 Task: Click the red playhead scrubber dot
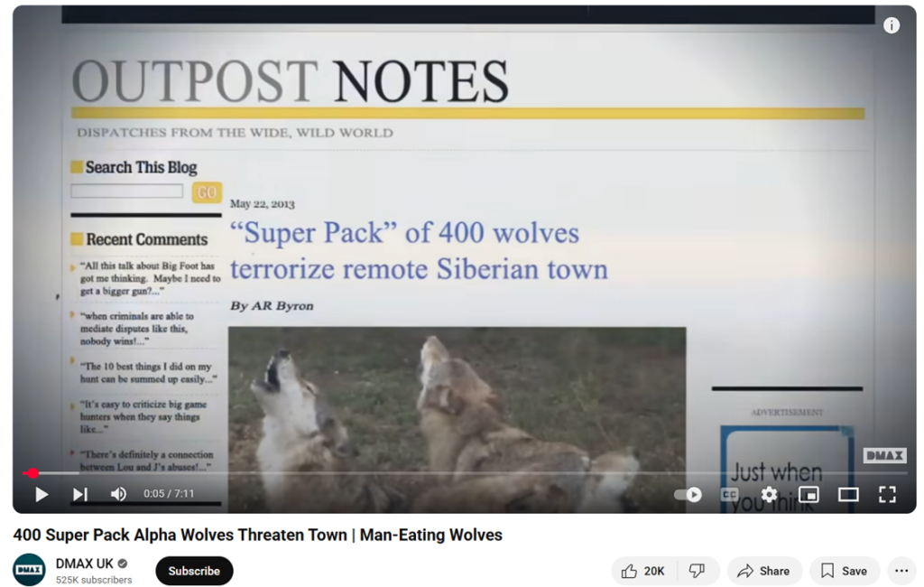click(33, 473)
